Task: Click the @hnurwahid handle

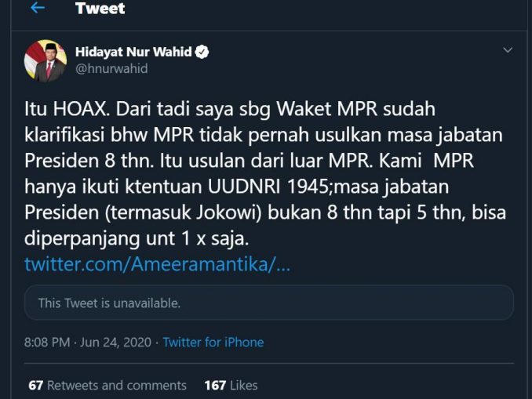Action: 111,69
